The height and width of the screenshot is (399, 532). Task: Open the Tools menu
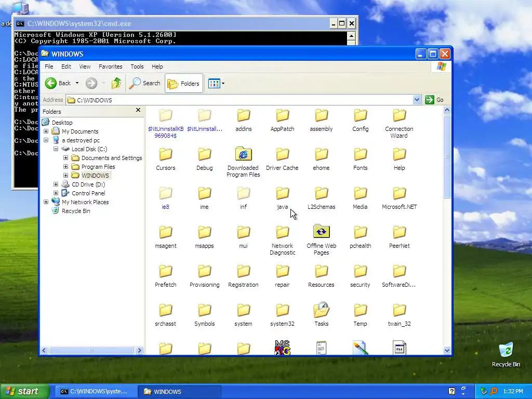click(137, 66)
